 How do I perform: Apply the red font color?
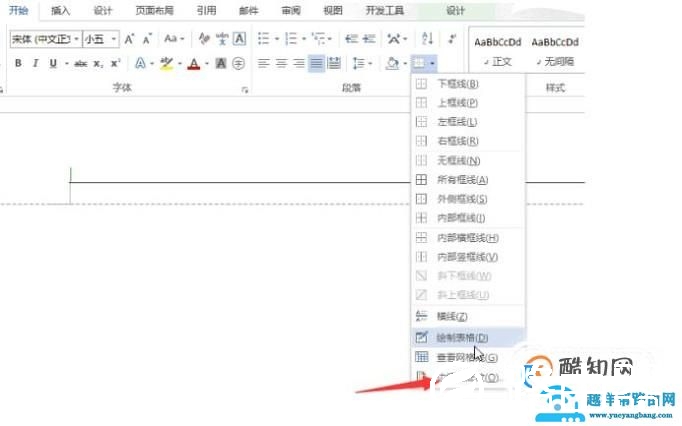pos(194,64)
